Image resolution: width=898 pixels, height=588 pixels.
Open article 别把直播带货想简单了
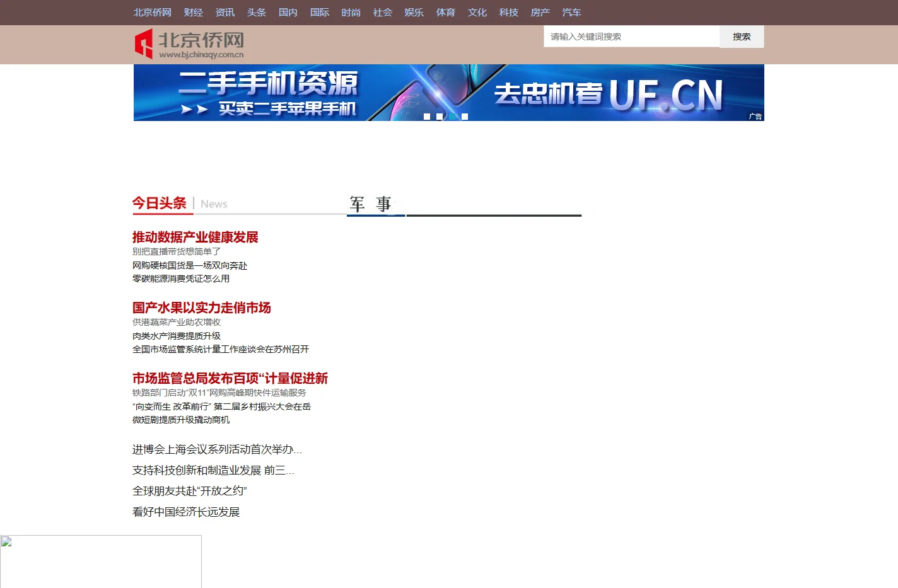click(x=177, y=251)
